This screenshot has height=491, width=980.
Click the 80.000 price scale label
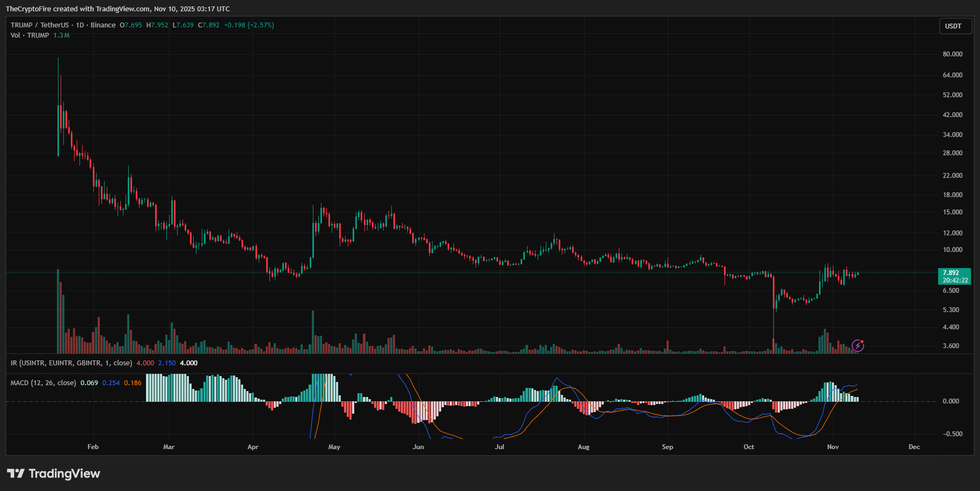click(953, 54)
